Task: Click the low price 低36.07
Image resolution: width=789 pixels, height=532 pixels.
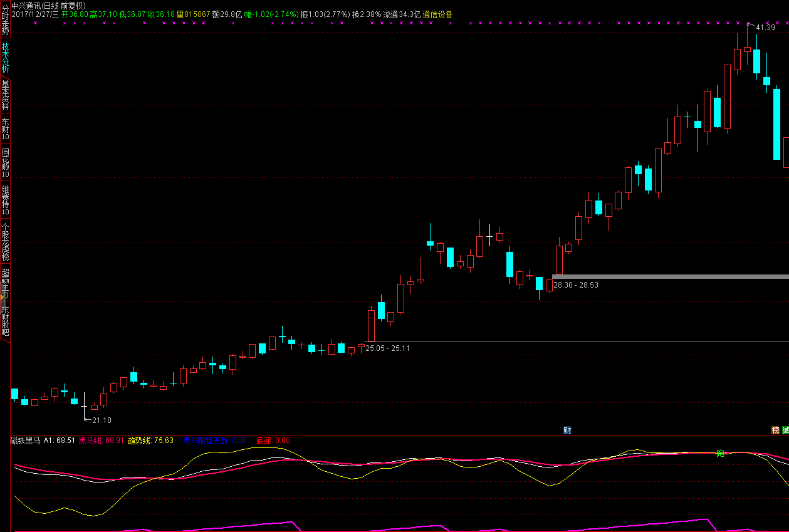Action: tap(132, 14)
